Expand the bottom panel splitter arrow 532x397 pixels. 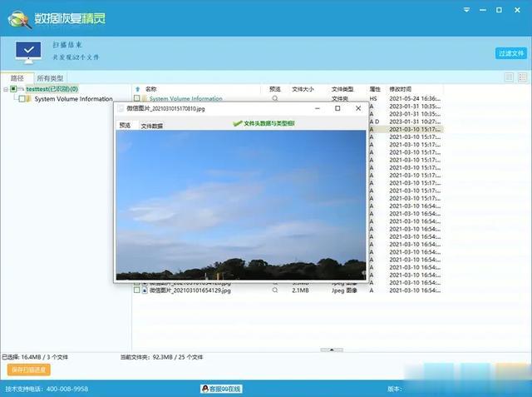332,350
